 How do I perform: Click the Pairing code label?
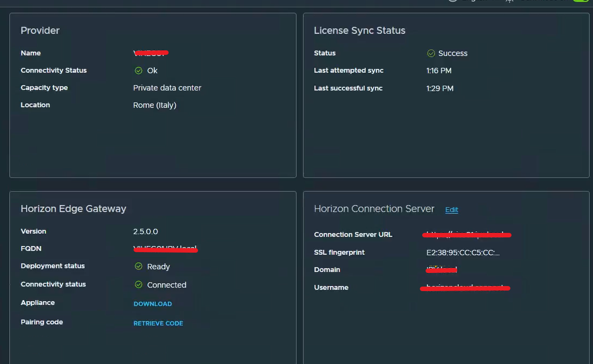(42, 323)
